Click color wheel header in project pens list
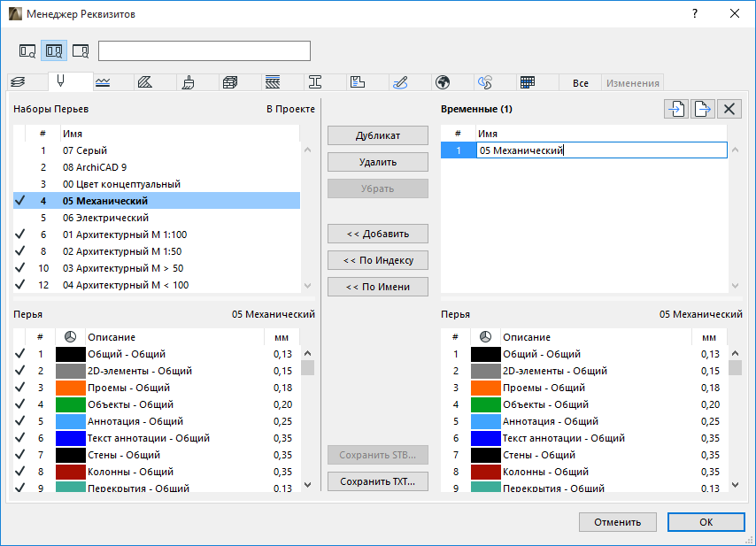This screenshot has width=756, height=546. pyautogui.click(x=71, y=337)
